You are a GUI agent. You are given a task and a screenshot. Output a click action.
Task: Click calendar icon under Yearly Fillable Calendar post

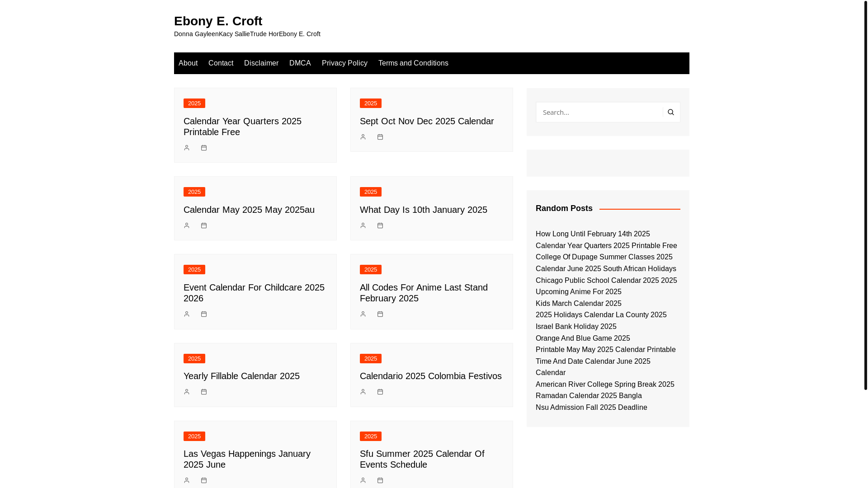click(x=204, y=392)
